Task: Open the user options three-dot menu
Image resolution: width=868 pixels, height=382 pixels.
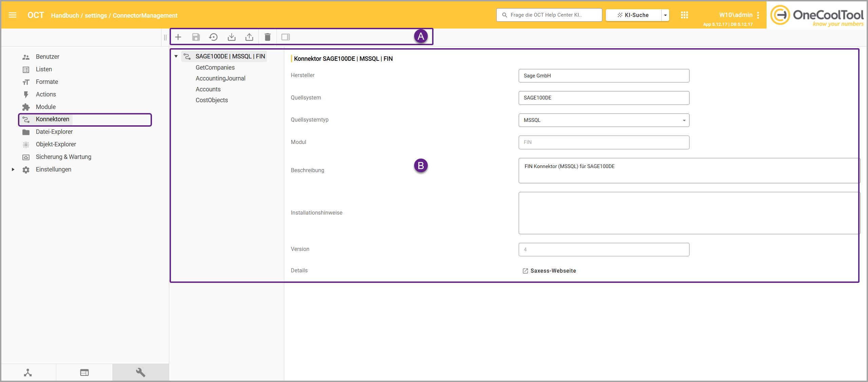Action: (758, 15)
